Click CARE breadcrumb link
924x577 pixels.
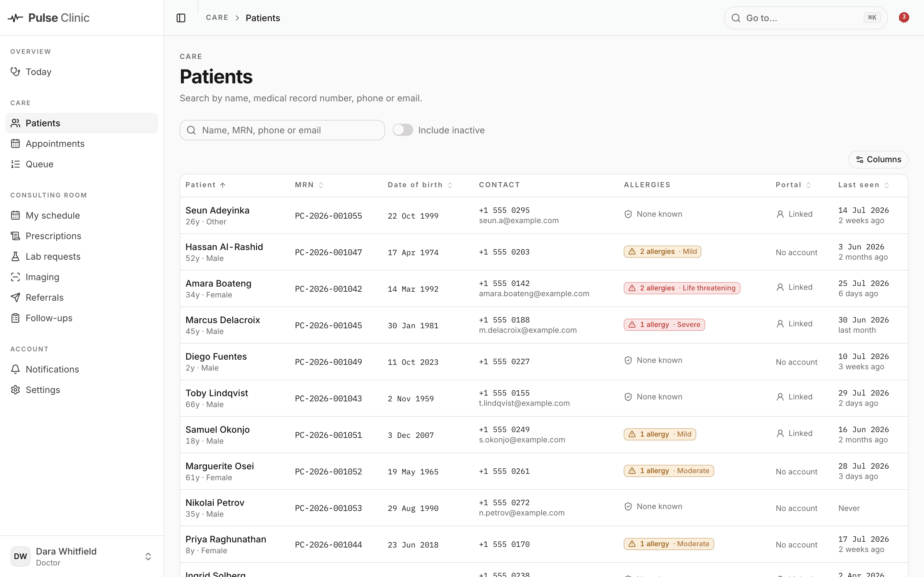(217, 18)
